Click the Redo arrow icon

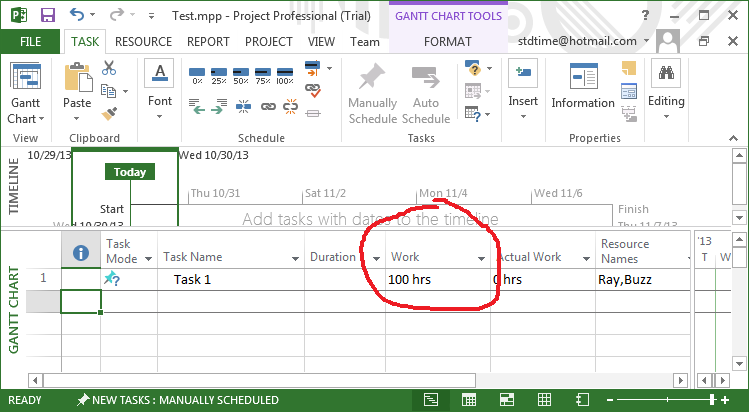tap(116, 14)
